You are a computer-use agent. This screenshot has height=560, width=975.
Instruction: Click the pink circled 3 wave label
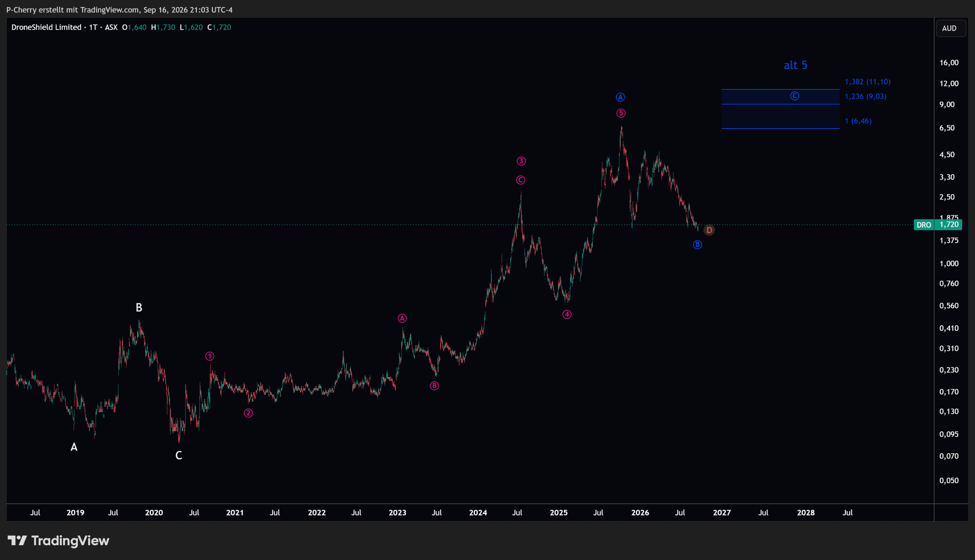click(x=521, y=161)
